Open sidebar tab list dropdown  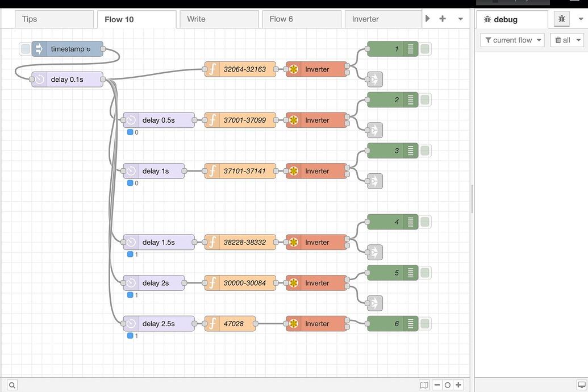point(581,19)
